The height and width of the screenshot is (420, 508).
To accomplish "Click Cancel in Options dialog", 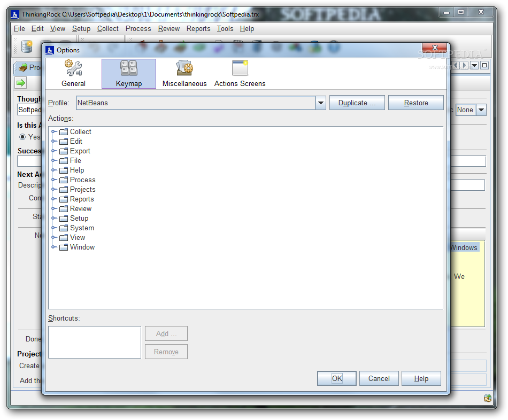I will tap(379, 378).
